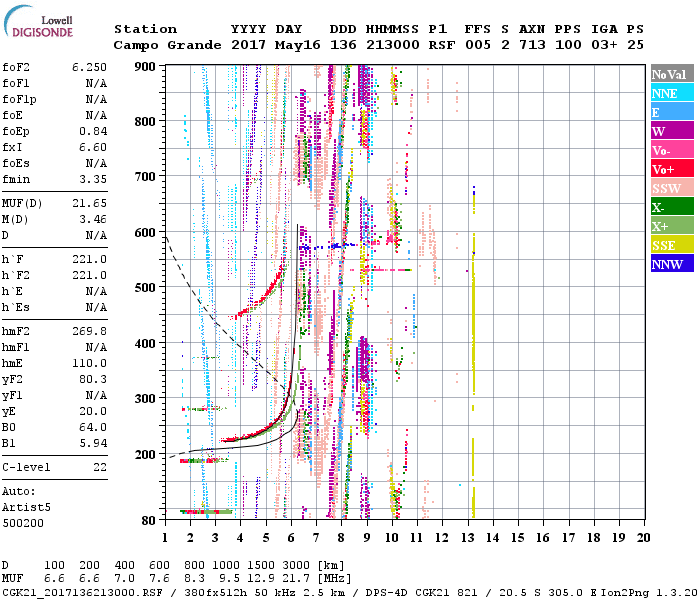Click the 6 MHz frequency axis label
700x600 pixels.
pyautogui.click(x=291, y=538)
